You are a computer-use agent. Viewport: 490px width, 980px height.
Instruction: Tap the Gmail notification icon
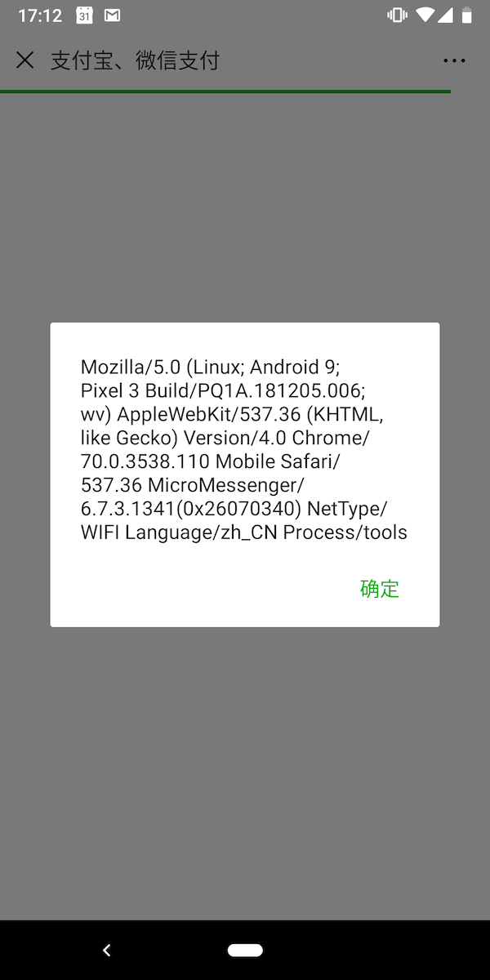pos(113,16)
